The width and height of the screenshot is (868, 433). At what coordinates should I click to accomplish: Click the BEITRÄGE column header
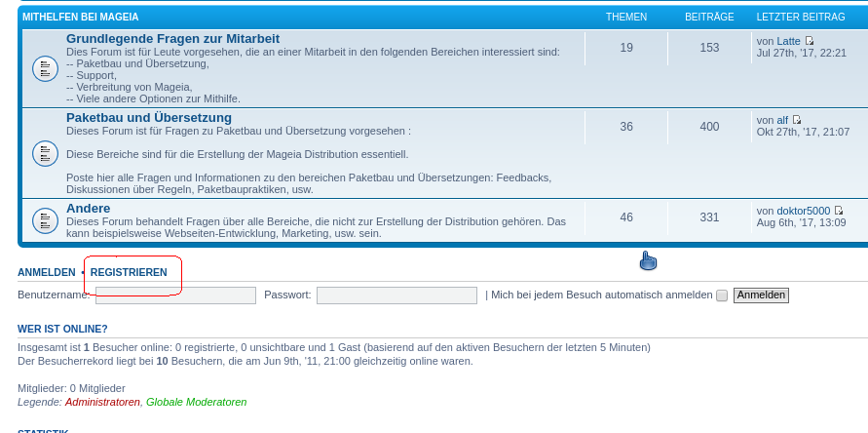[x=709, y=18]
